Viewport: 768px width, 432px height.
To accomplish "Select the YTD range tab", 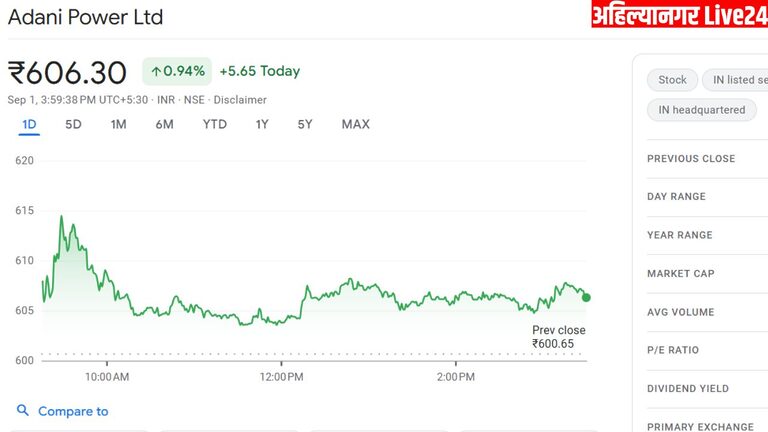I will (x=214, y=124).
